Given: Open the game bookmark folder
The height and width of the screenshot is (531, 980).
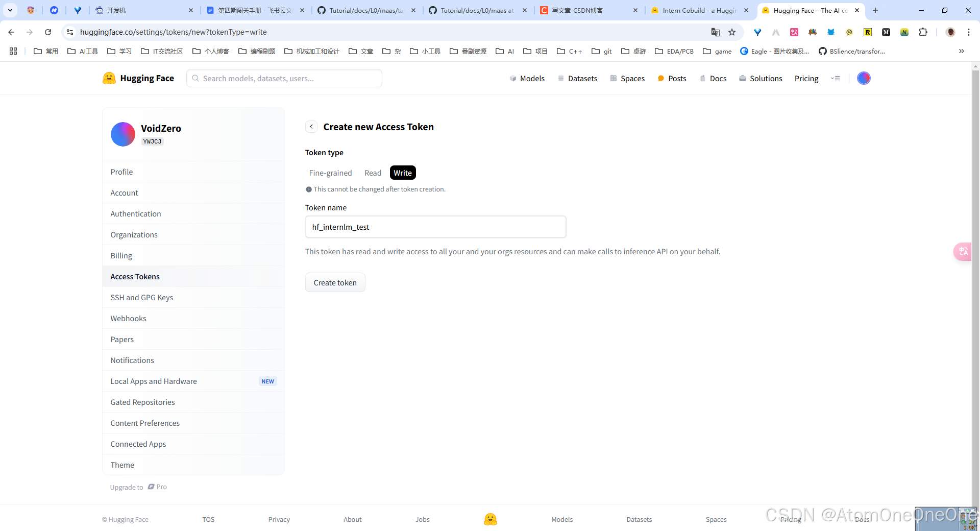Looking at the screenshot, I should click(717, 51).
